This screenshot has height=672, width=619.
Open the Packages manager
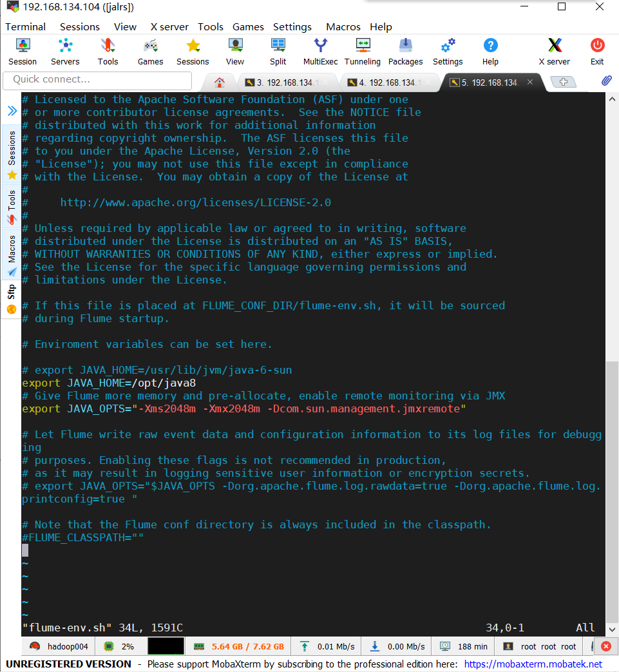(x=405, y=52)
